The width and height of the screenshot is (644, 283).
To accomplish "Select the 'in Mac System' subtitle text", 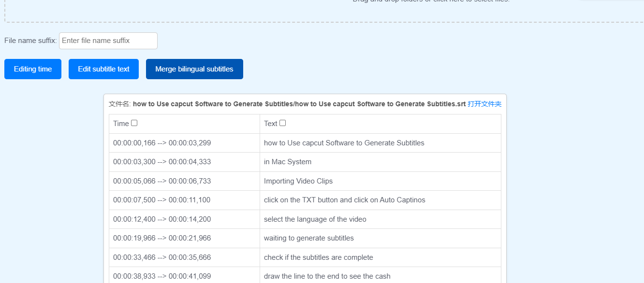I will 288,162.
